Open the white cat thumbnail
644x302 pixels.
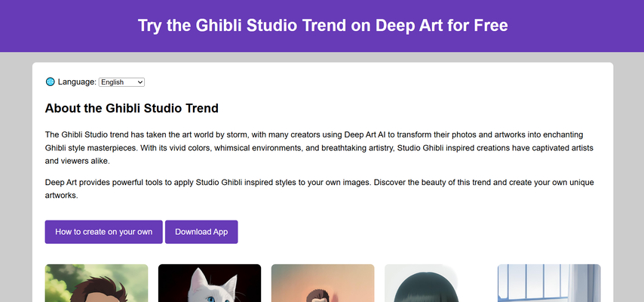point(210,283)
